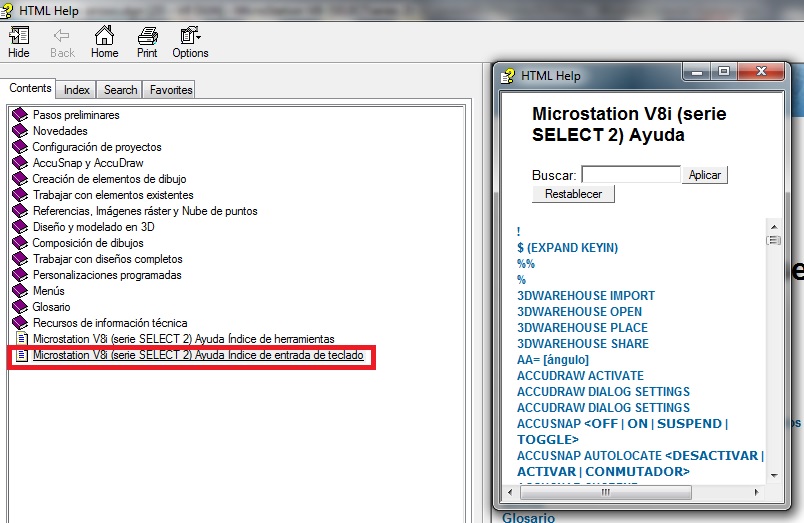This screenshot has height=523, width=804.
Task: Maximize the HTML Help popup window
Action: click(x=723, y=71)
